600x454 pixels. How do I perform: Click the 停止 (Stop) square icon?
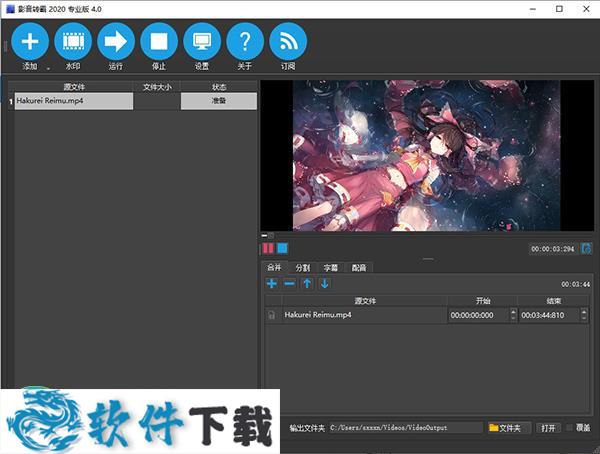159,41
